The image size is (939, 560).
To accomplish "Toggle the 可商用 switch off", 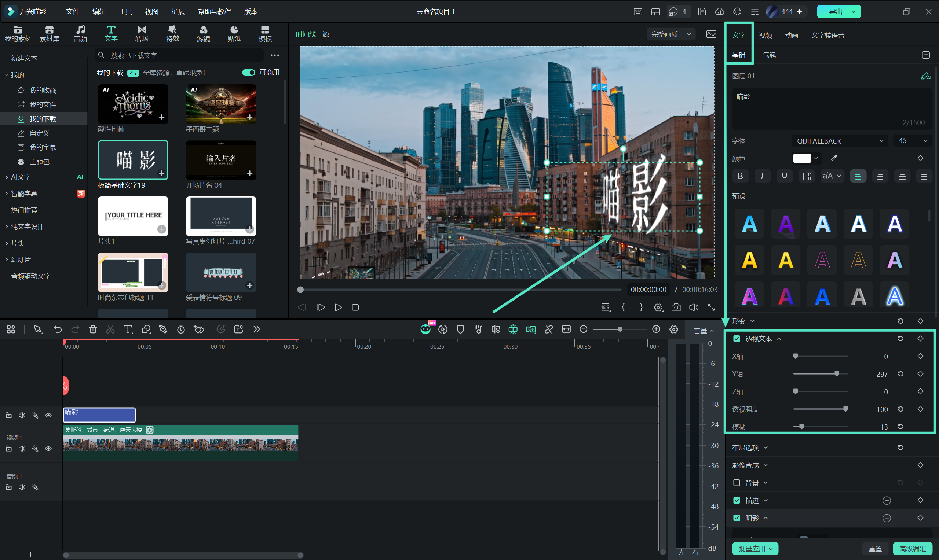I will (248, 73).
